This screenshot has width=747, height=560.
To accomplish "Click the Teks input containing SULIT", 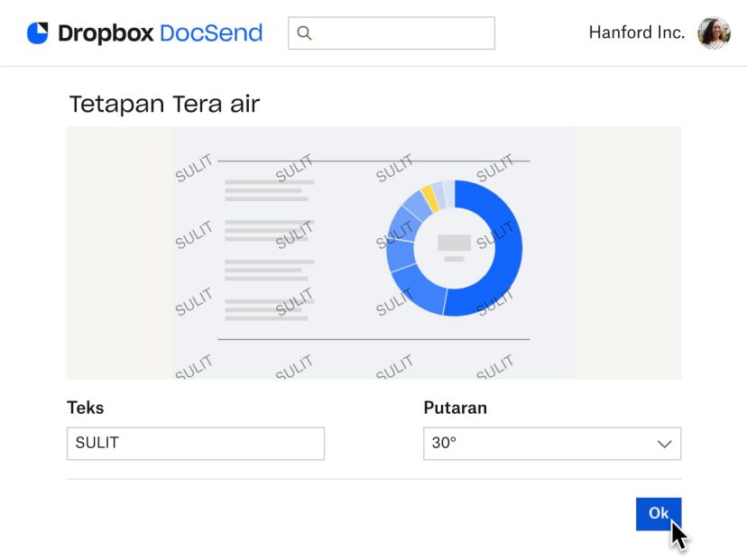I will [x=195, y=444].
